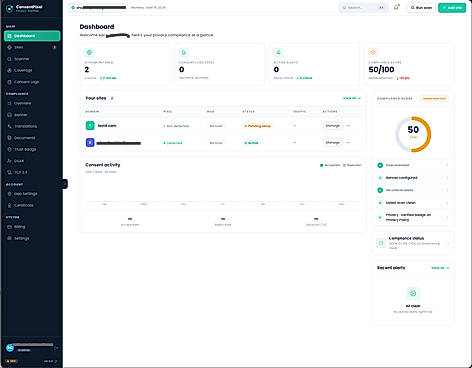Image resolution: width=472 pixels, height=368 pixels.
Task: Click View all in Recent alerts
Action: (440, 268)
